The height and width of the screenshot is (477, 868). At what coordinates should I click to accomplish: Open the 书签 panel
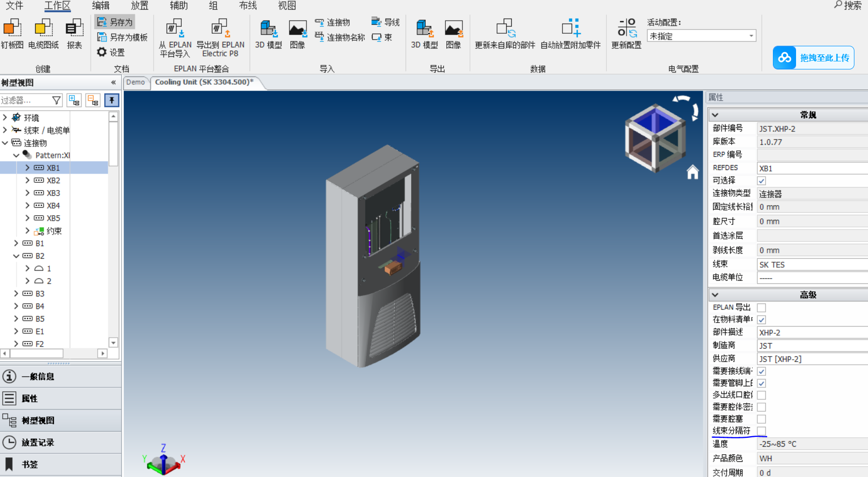(60, 464)
